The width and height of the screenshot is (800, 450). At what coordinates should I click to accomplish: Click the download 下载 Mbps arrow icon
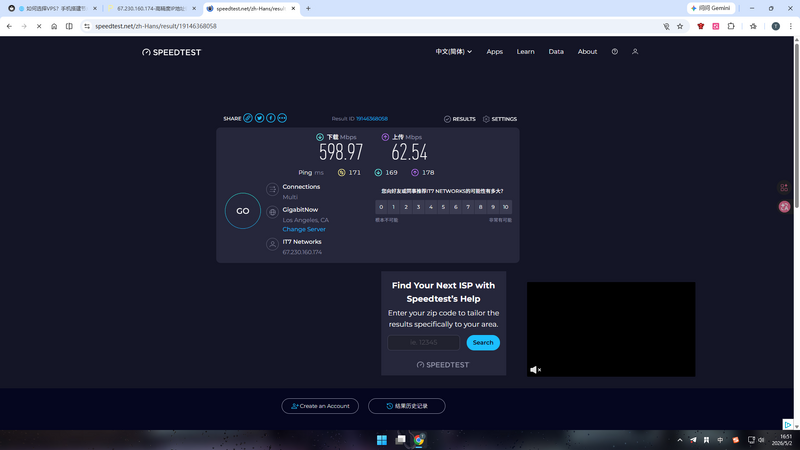coord(320,137)
